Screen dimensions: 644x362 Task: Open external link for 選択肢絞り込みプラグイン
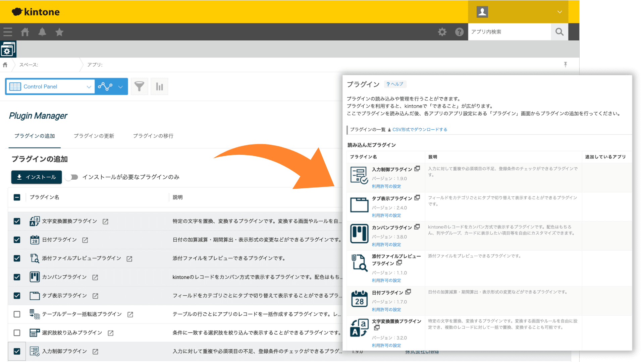tap(111, 333)
